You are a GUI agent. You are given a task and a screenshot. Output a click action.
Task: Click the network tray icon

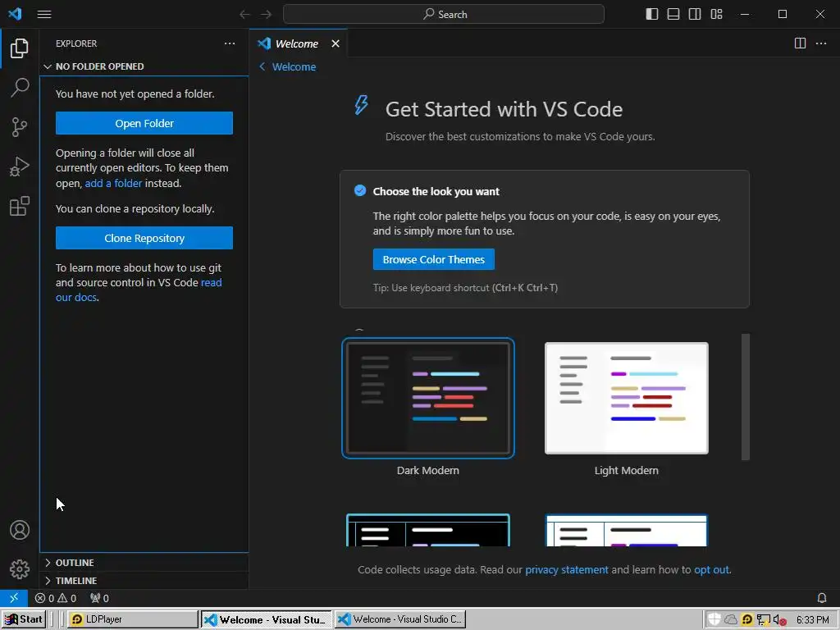pyautogui.click(x=764, y=620)
